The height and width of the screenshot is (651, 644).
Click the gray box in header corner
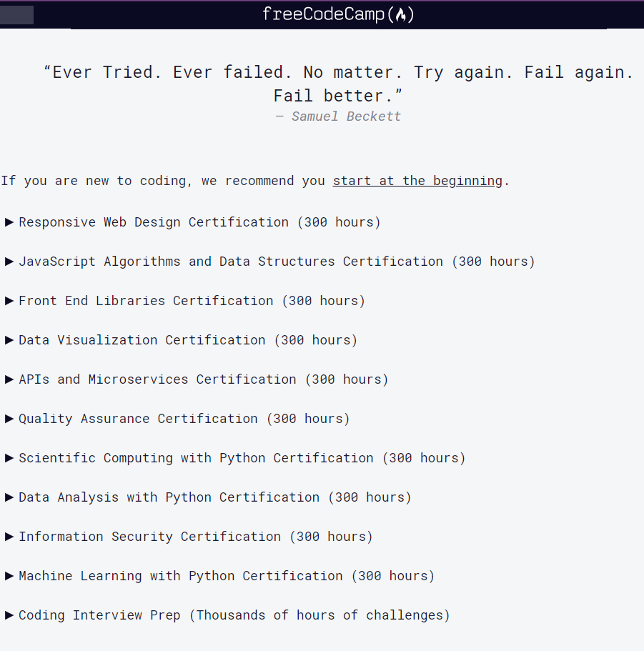click(x=16, y=15)
